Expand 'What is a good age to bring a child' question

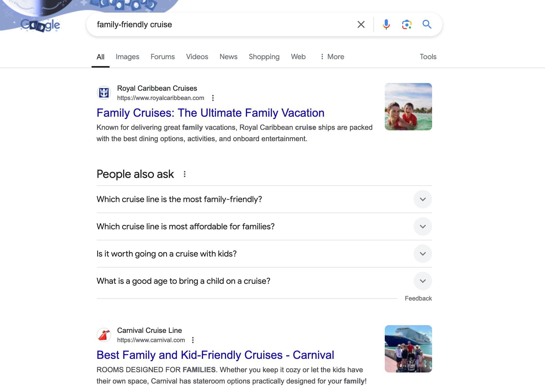pos(422,281)
